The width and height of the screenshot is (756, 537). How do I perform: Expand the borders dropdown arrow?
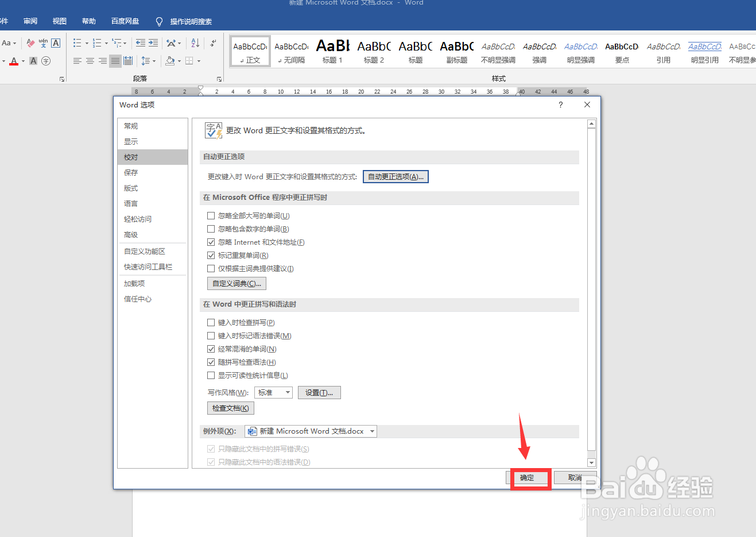pyautogui.click(x=199, y=61)
